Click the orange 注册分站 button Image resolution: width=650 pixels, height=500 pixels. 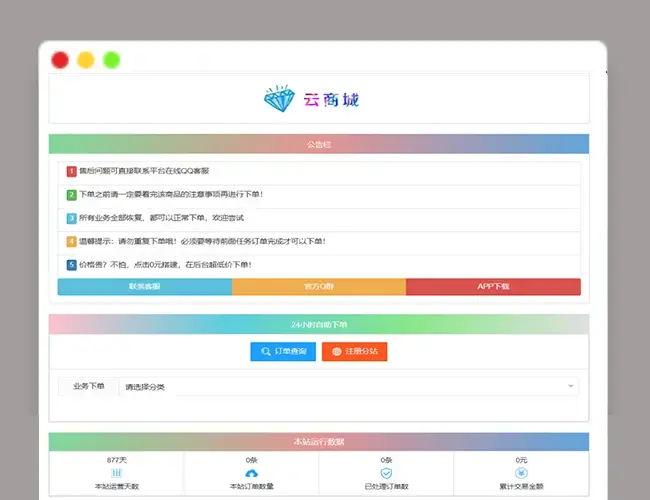(x=355, y=352)
